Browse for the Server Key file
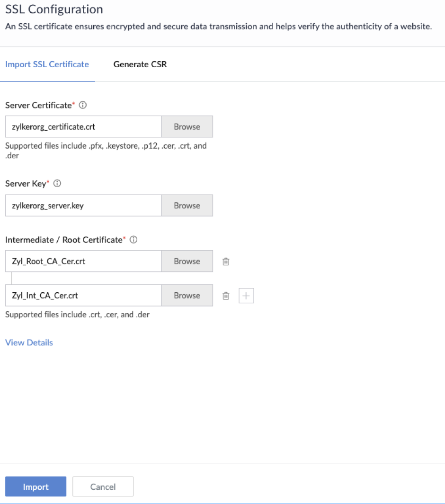 [187, 206]
